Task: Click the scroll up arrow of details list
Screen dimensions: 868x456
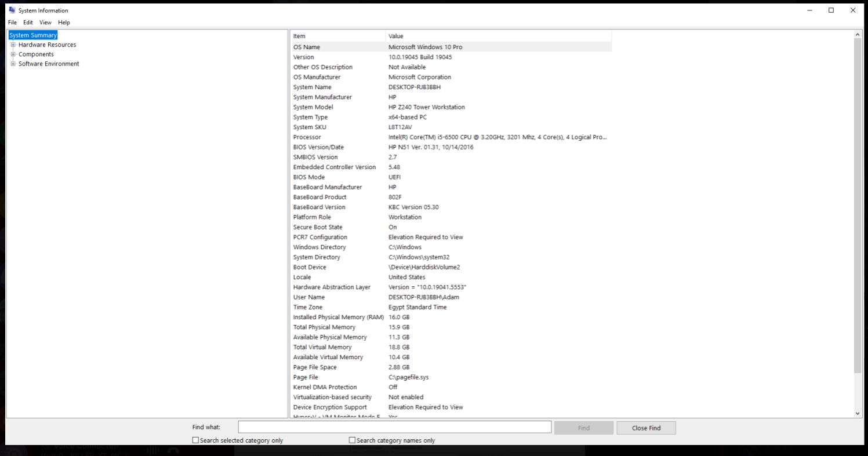Action: pyautogui.click(x=858, y=35)
